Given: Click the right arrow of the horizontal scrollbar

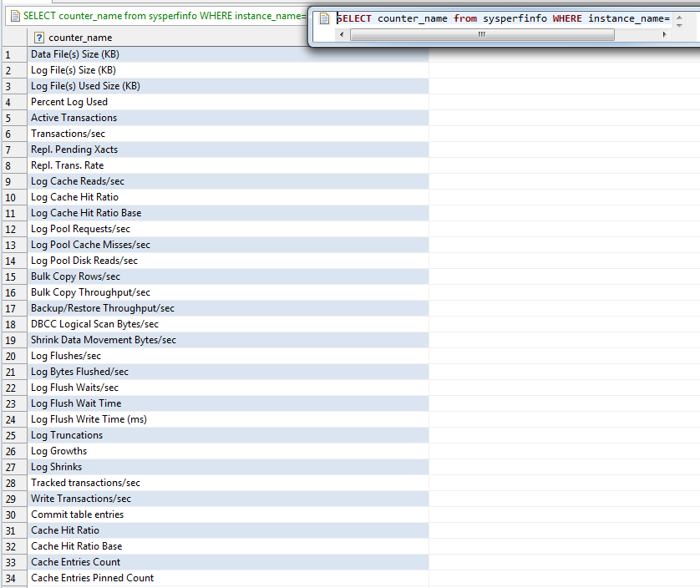Looking at the screenshot, I should 664,34.
